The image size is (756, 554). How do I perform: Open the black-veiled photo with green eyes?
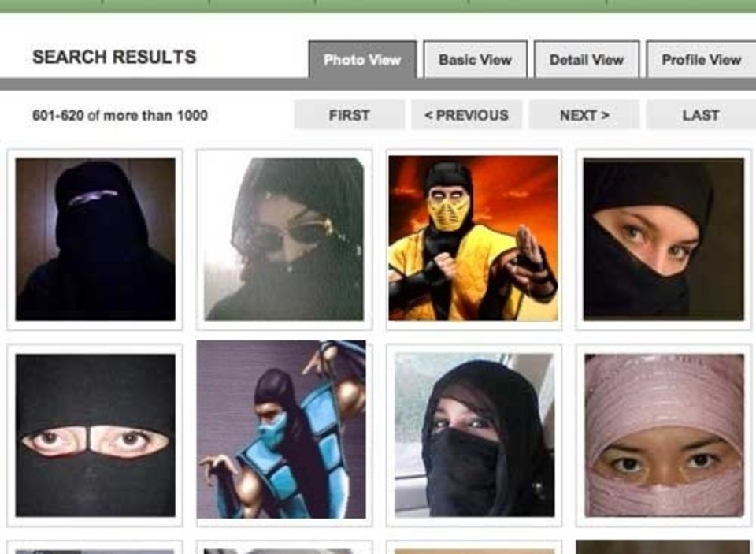(663, 239)
